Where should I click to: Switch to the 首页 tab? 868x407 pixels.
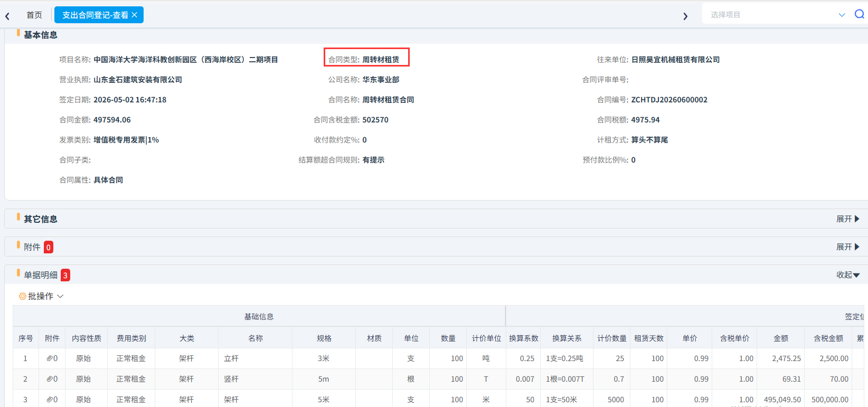coord(34,15)
